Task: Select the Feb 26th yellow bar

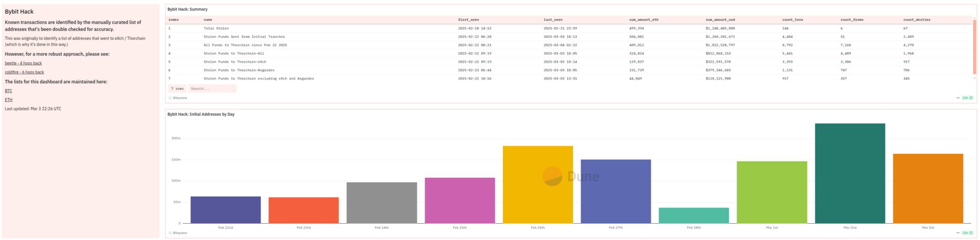Action: [x=538, y=185]
